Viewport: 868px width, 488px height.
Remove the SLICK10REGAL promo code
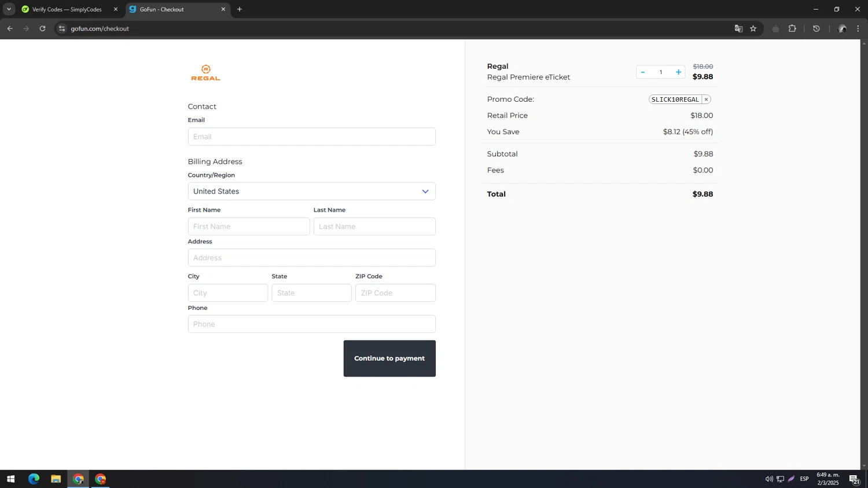pyautogui.click(x=706, y=99)
